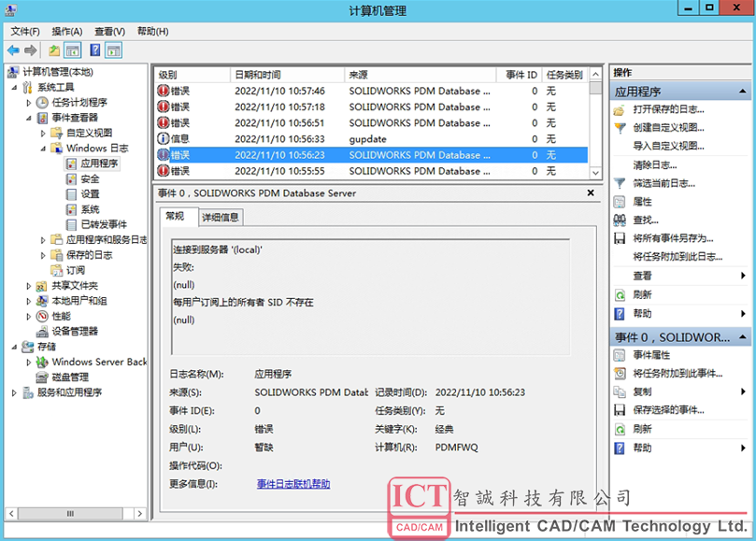Open the 事件日志联机帮助 link
This screenshot has height=541, width=756.
pyautogui.click(x=293, y=484)
